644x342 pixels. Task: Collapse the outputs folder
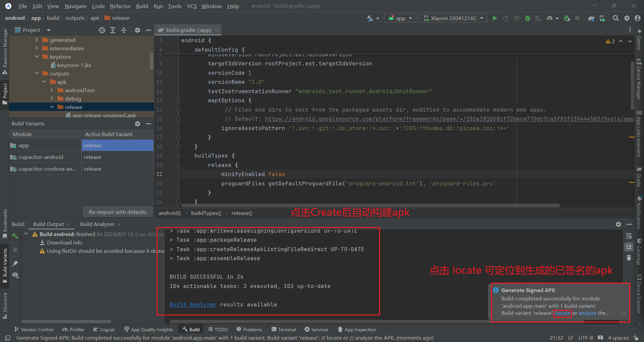coord(37,73)
